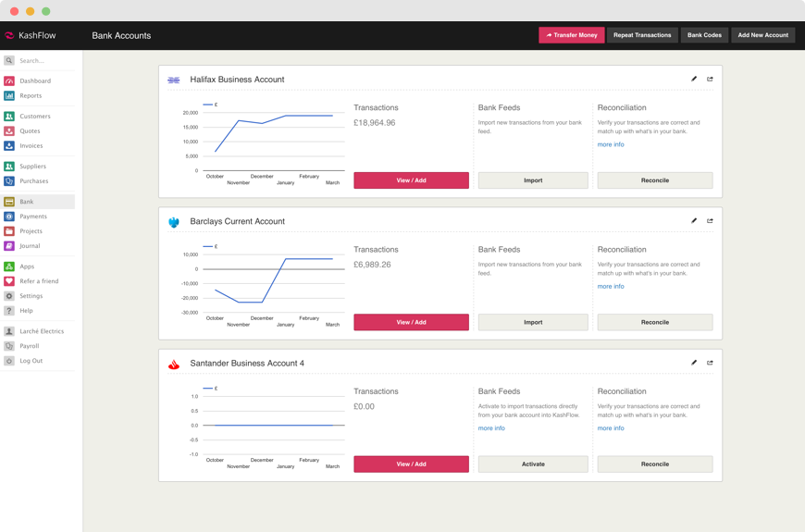Click the Halifax bank logo
This screenshot has width=805, height=532.
(174, 80)
